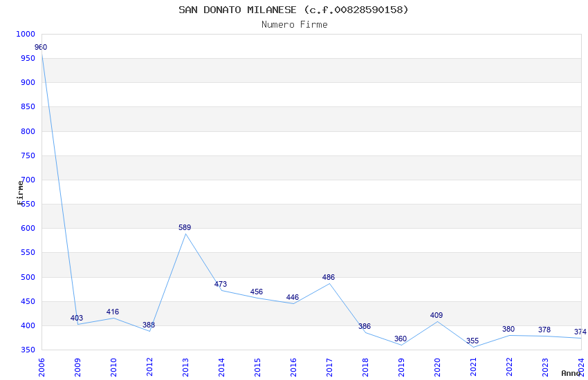Click the Anno x-axis title

pos(571,373)
